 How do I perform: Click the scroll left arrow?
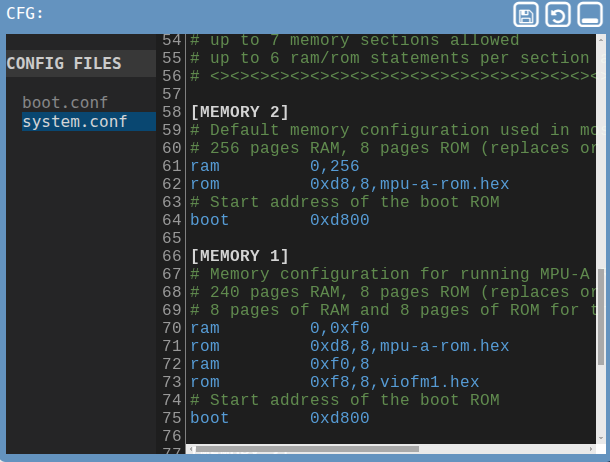tap(191, 449)
